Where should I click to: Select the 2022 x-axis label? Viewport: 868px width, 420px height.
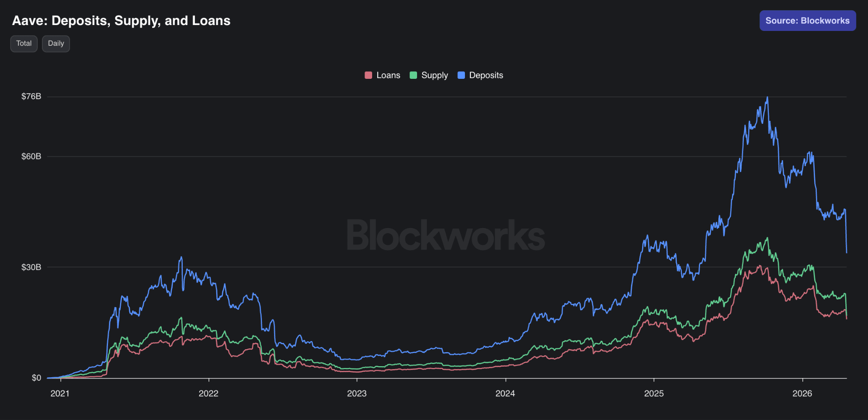[209, 393]
